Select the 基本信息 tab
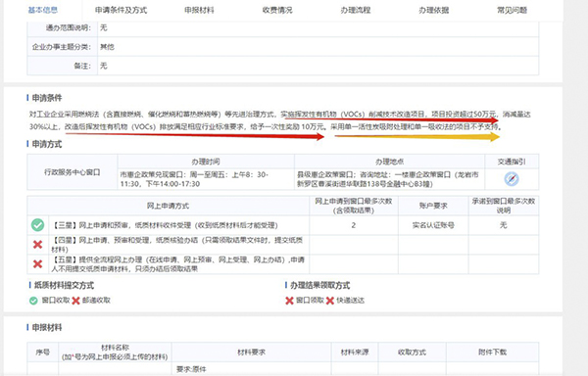This screenshot has height=376, width=588. (x=43, y=10)
